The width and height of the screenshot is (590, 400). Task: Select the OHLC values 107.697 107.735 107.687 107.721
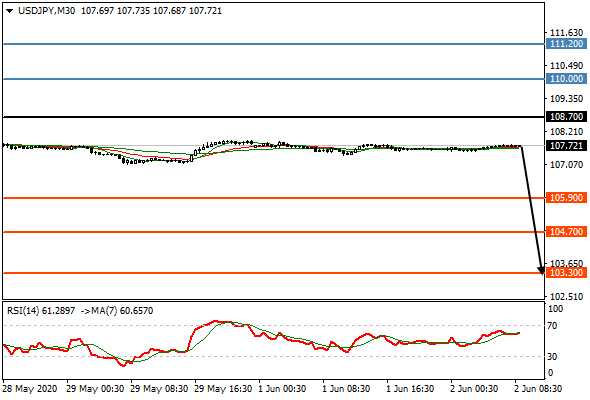pyautogui.click(x=152, y=11)
